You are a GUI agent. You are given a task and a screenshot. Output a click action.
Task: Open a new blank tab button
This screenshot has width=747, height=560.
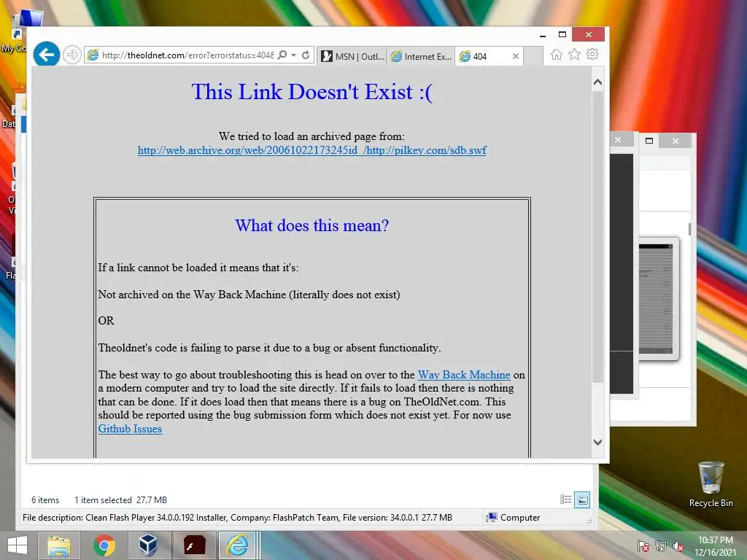pyautogui.click(x=533, y=56)
